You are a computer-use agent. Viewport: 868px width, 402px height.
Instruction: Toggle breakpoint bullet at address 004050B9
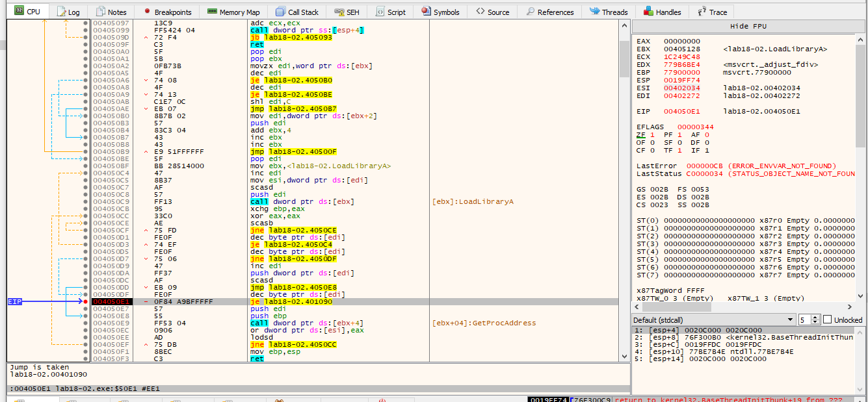(x=86, y=151)
